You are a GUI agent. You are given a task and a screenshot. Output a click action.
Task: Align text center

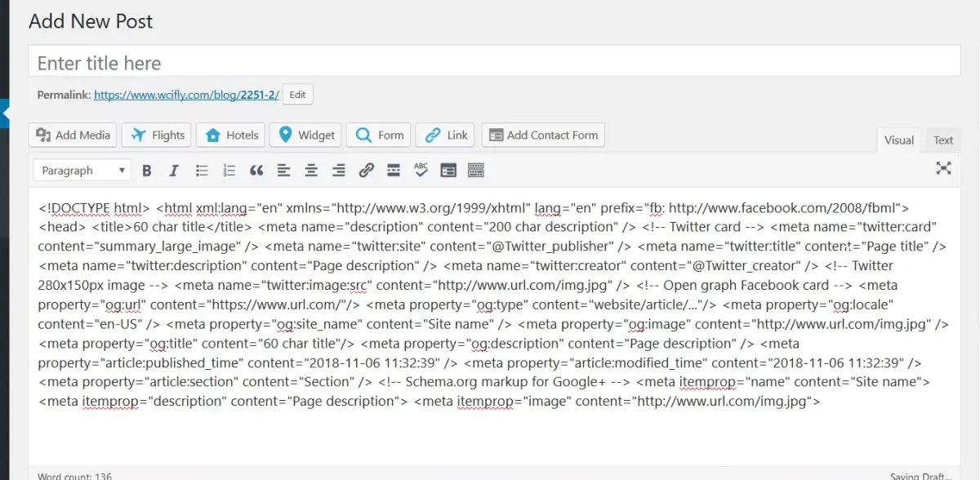(311, 171)
